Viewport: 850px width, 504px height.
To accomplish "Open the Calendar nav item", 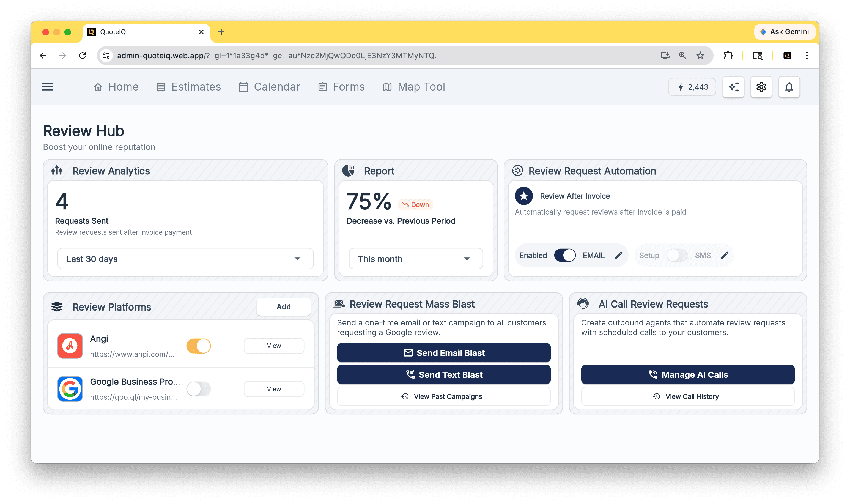I will pos(269,87).
